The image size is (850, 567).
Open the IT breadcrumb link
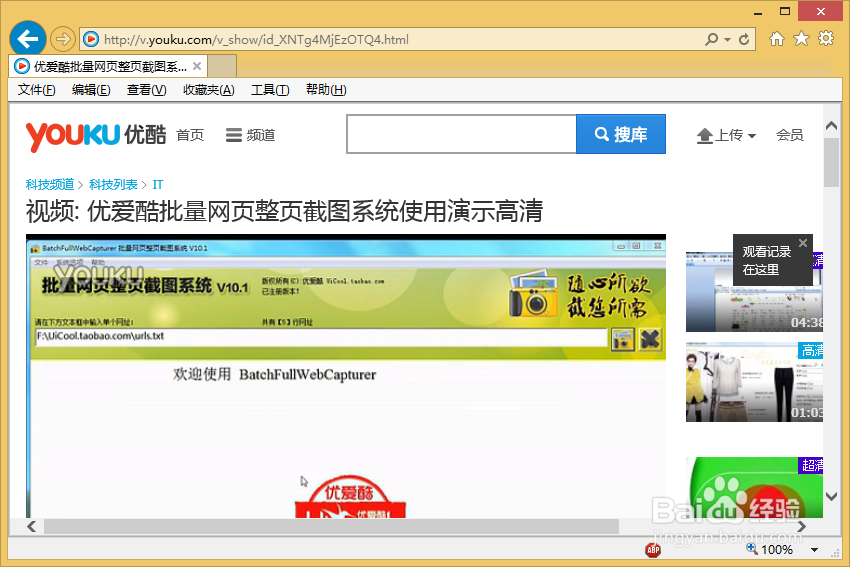(158, 184)
